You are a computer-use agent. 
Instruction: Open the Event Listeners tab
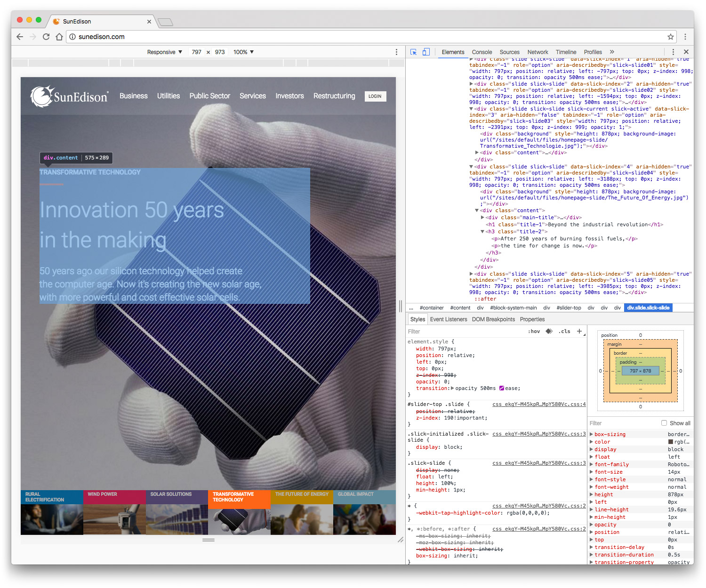pos(448,319)
